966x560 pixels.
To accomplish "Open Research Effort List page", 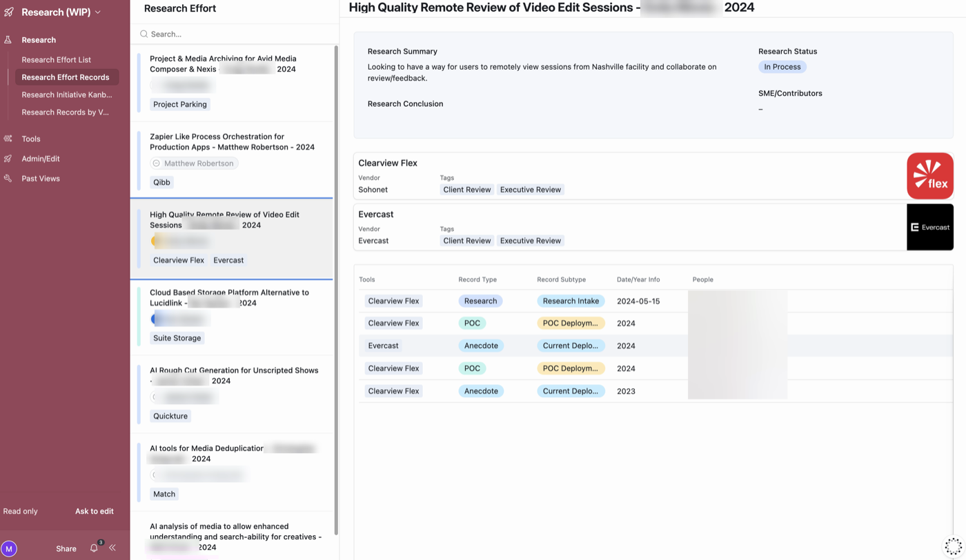I will click(x=56, y=60).
